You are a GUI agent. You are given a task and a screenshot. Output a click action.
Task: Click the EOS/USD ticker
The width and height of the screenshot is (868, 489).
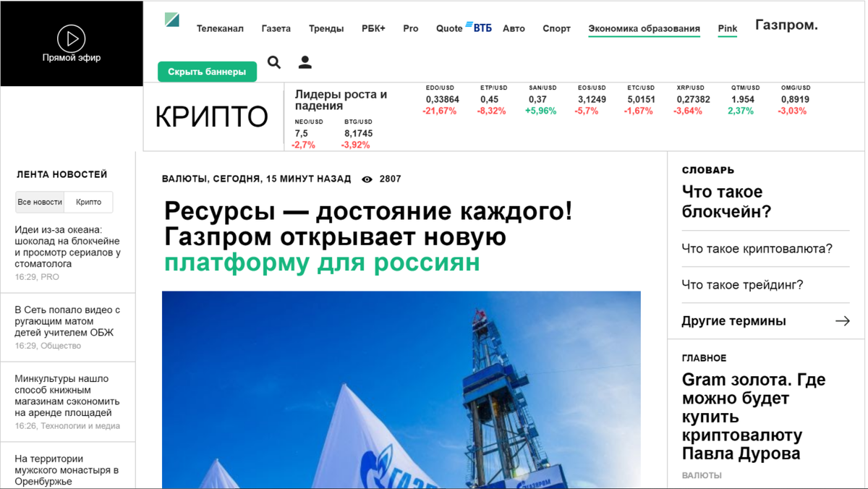coord(592,99)
